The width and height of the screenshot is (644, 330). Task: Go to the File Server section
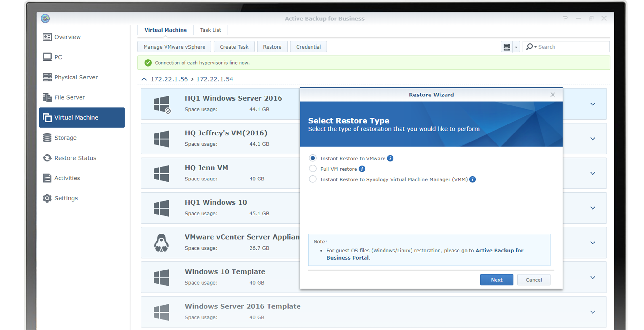tap(70, 97)
